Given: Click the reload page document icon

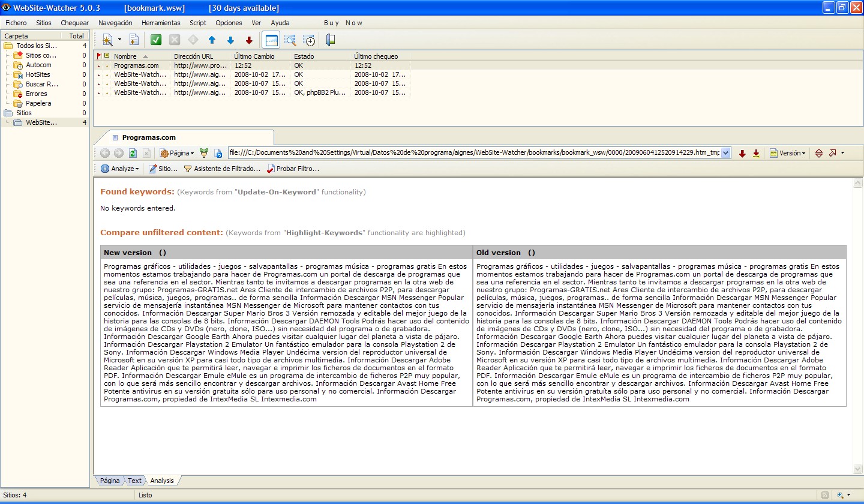Looking at the screenshot, I should point(218,153).
